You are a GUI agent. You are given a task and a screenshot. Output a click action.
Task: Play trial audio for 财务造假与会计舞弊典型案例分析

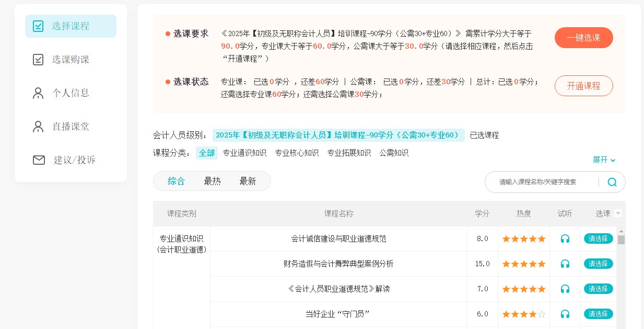coord(565,264)
